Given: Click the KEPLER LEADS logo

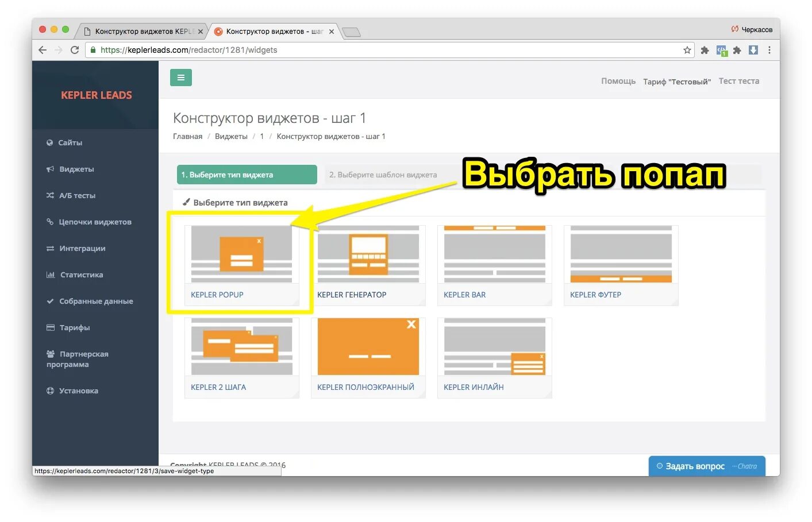Looking at the screenshot, I should [97, 95].
